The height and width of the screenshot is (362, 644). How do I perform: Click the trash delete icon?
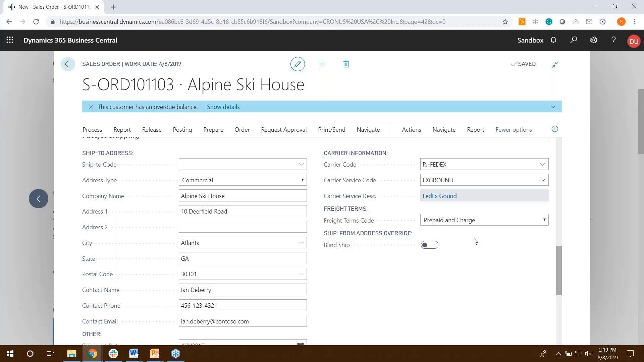click(x=346, y=64)
